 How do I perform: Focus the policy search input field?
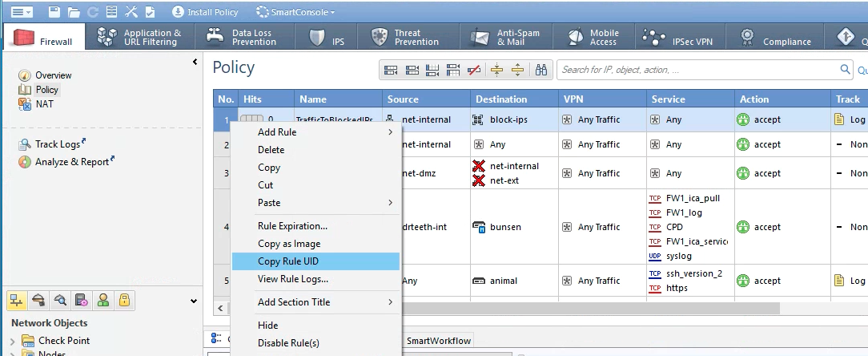(x=698, y=70)
